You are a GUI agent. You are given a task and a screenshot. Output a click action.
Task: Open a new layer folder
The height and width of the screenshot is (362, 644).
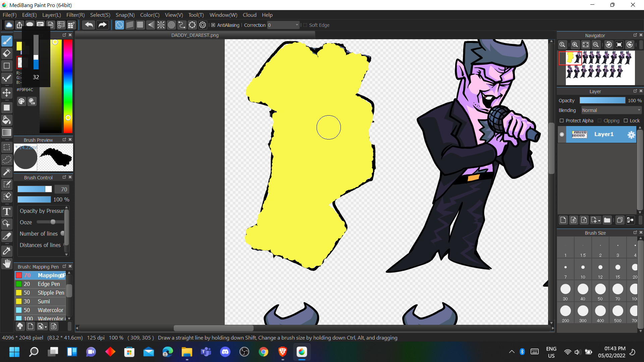coord(607,220)
